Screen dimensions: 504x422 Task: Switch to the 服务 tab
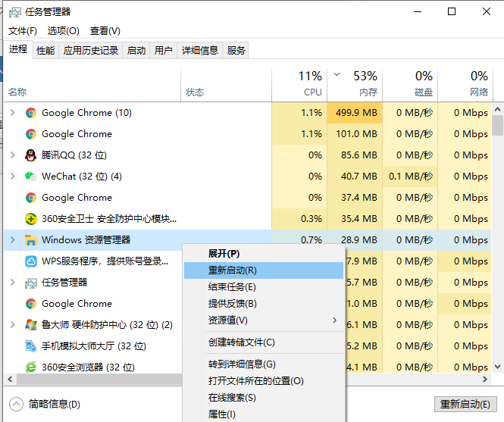click(236, 51)
